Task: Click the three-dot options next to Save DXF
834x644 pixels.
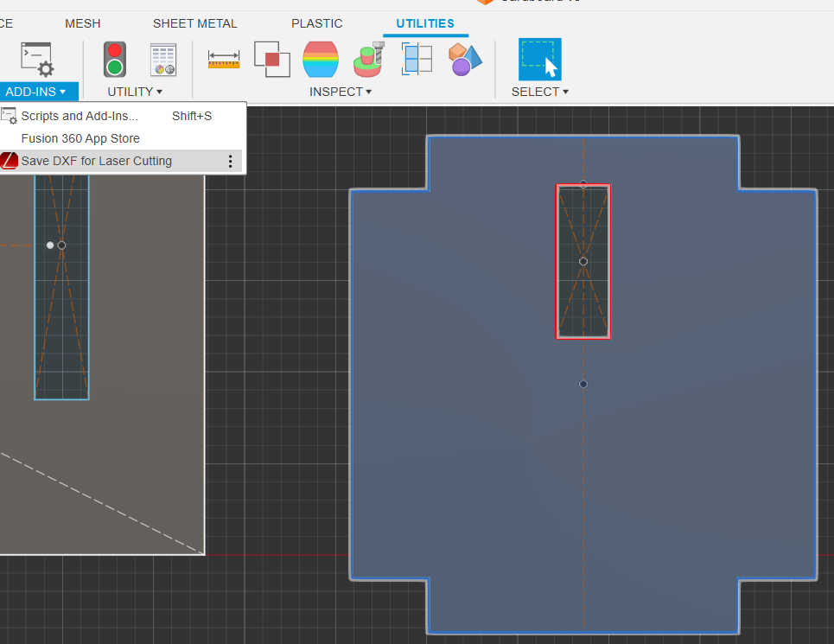Action: pos(230,162)
